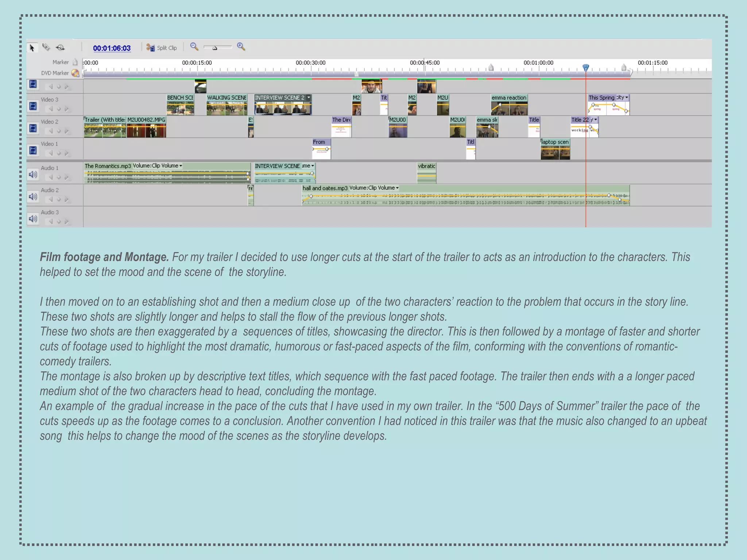Mute the Audio 1 track speaker
Viewport: 747px width, 560px height.
(33, 175)
